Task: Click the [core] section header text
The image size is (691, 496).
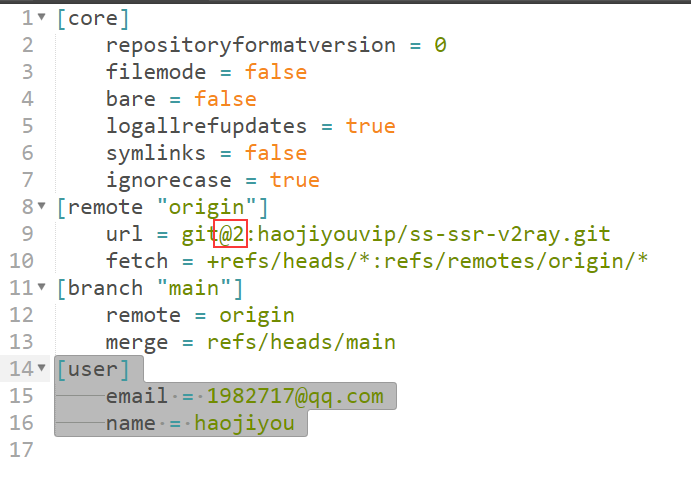Action: [93, 19]
